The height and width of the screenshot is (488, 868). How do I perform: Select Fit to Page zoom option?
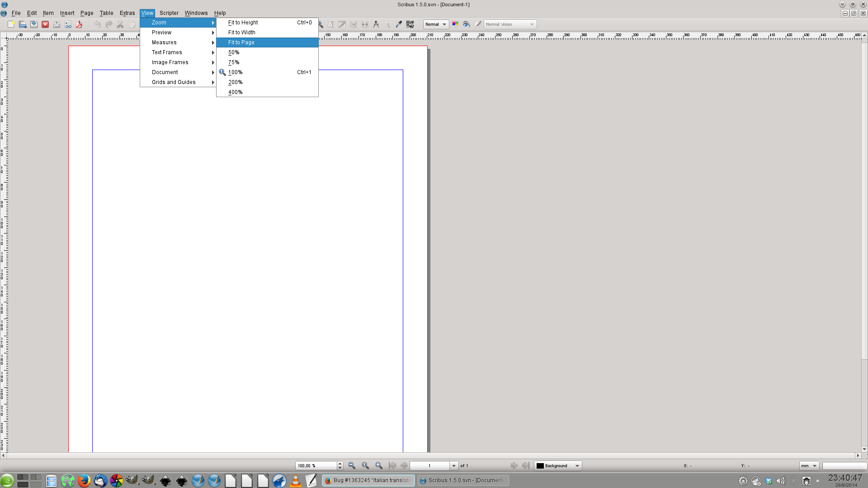(x=267, y=42)
